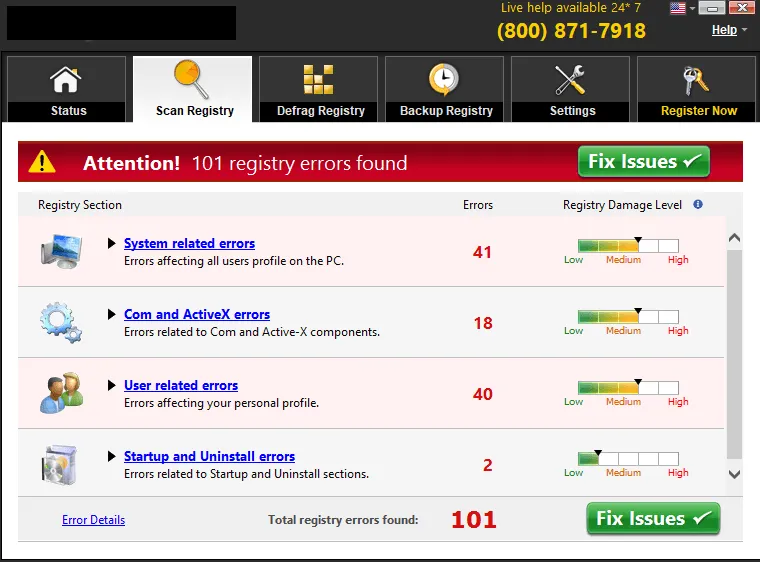Click the Startup and Uninstall damage meter
This screenshot has width=760, height=562.
point(628,458)
